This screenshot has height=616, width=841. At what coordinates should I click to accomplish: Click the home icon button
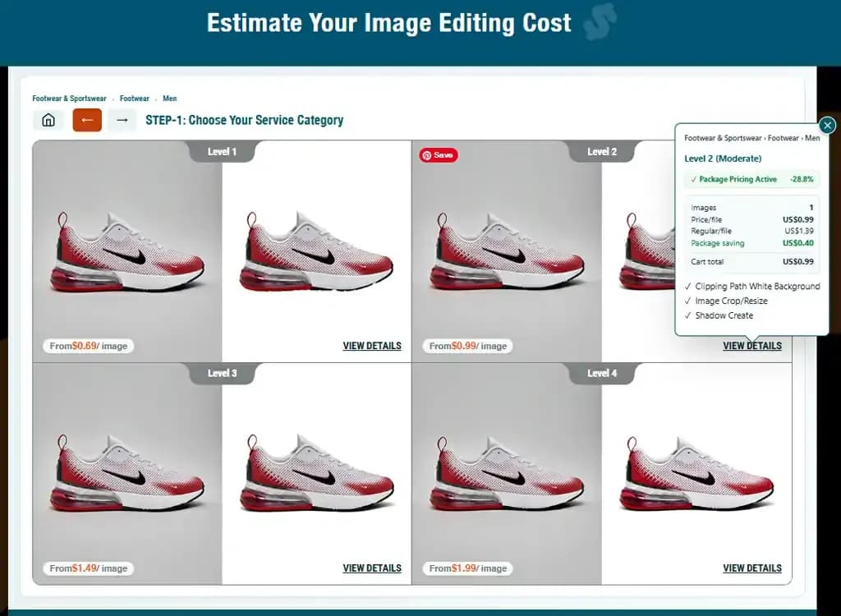48,120
